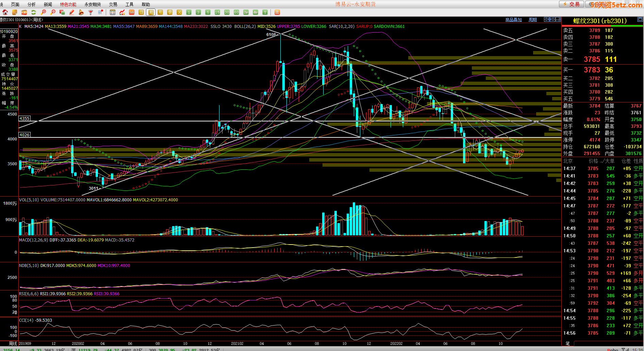Open the 永安期货 menu
The height and width of the screenshot is (351, 644).
[x=93, y=4]
